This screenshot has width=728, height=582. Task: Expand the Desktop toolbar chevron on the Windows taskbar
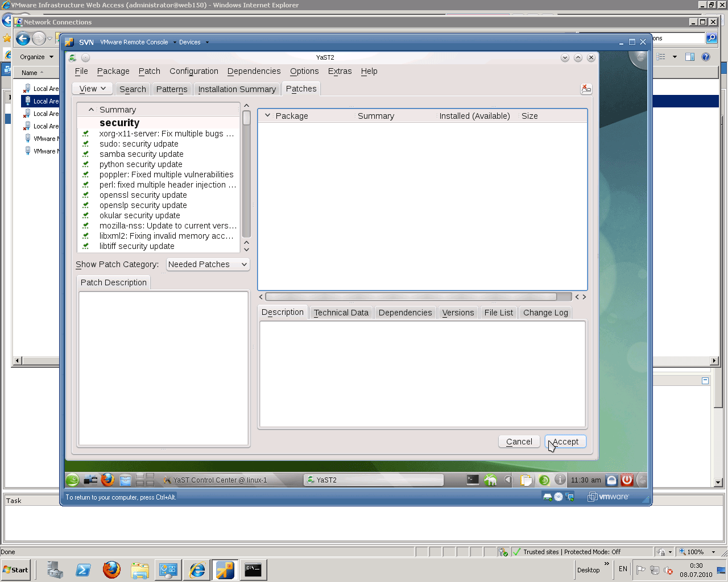tap(607, 564)
